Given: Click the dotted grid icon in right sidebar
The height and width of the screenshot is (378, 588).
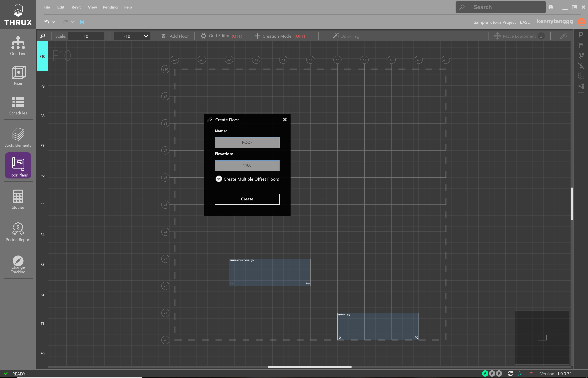Looking at the screenshot, I should (x=581, y=76).
